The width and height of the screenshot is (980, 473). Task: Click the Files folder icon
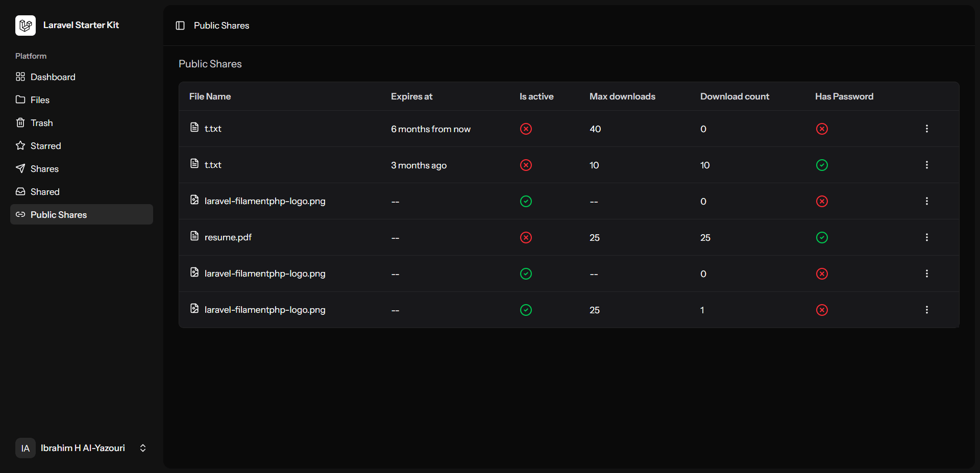20,99
